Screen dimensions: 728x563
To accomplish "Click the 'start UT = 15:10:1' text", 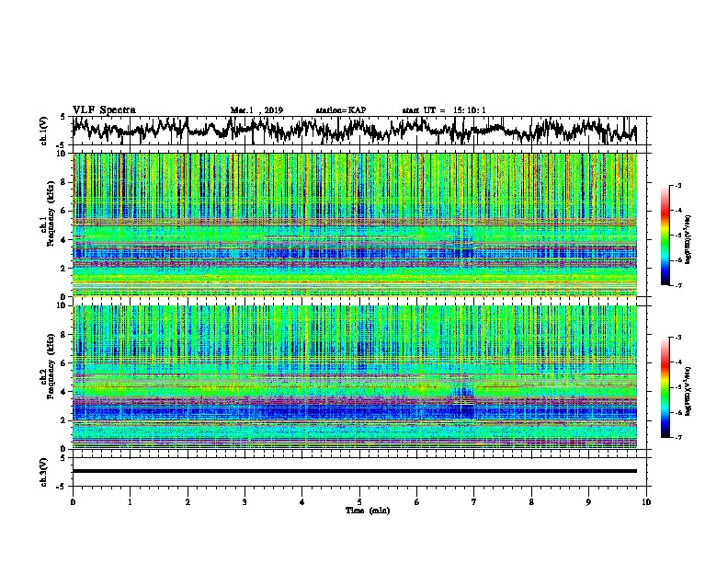I will [444, 110].
